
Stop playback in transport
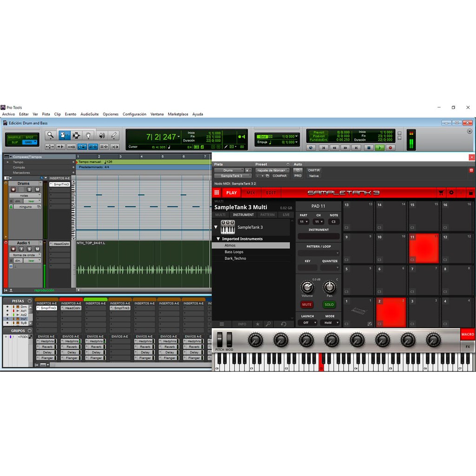point(369,148)
